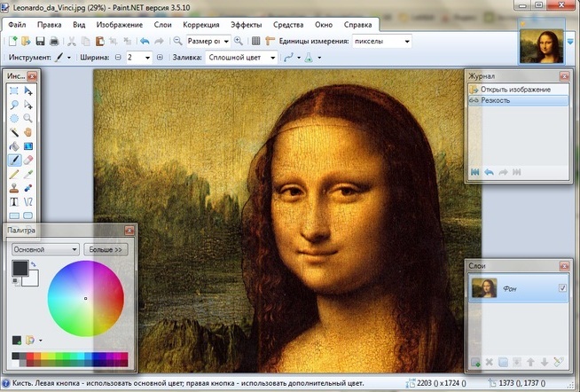
Task: Select the Rectangle Select tool
Action: [x=14, y=91]
